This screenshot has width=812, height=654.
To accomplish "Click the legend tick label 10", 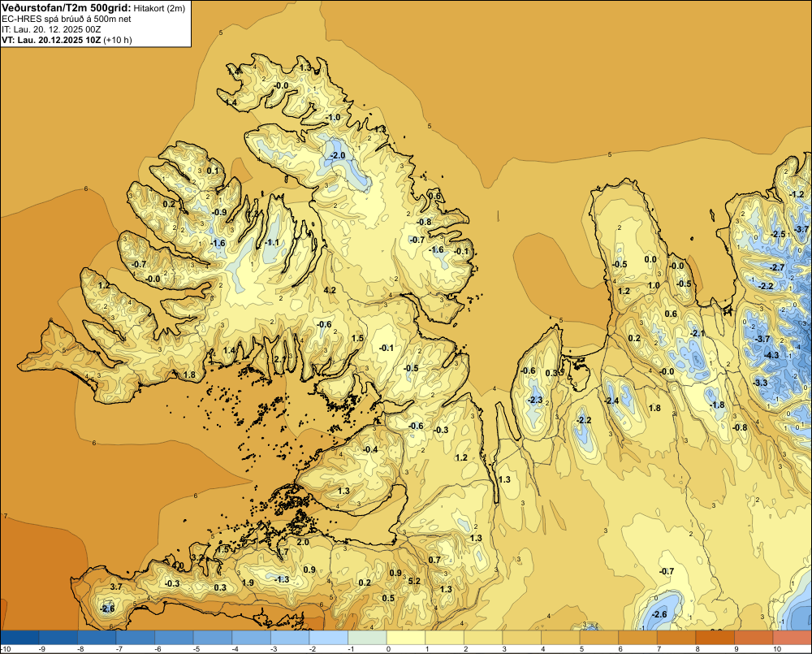I will (777, 649).
